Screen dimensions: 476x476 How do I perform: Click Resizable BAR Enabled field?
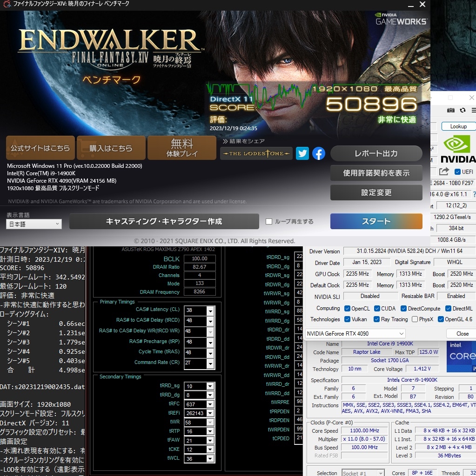point(456,296)
